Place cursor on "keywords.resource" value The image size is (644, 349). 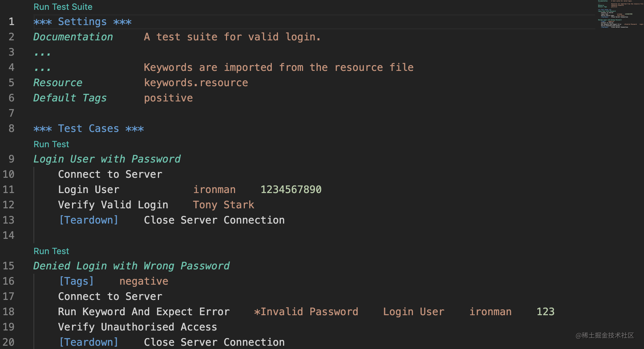click(196, 83)
